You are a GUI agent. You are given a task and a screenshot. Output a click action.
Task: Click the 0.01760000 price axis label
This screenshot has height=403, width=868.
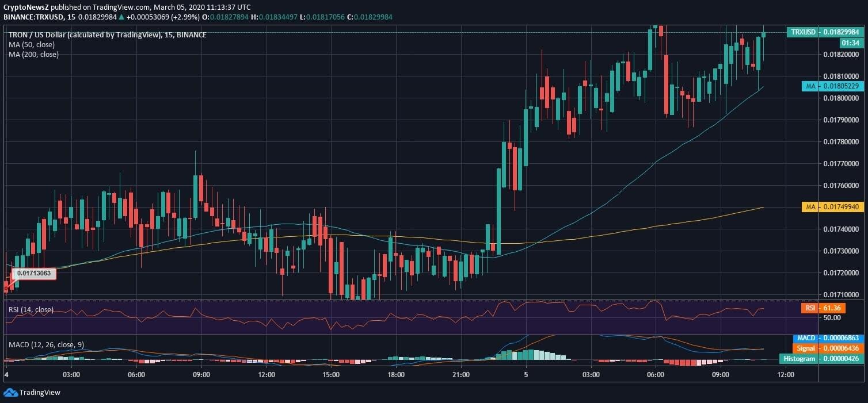[842, 186]
